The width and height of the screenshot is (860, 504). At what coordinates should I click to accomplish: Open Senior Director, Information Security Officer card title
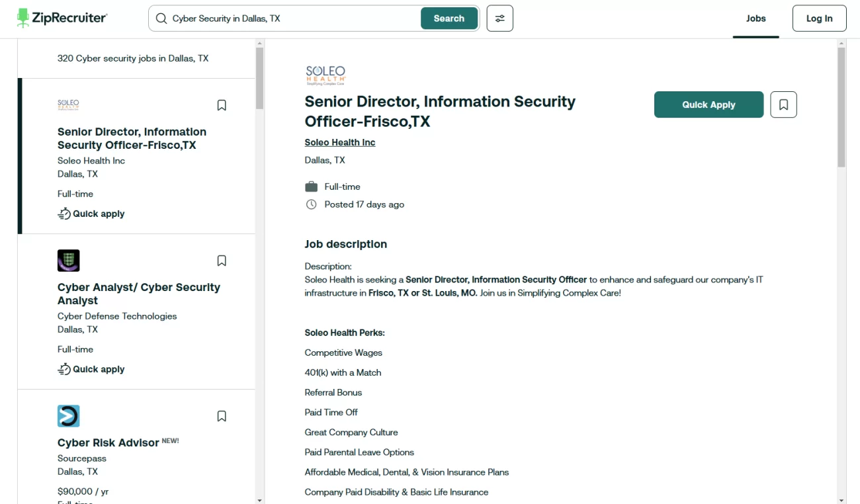tap(132, 138)
